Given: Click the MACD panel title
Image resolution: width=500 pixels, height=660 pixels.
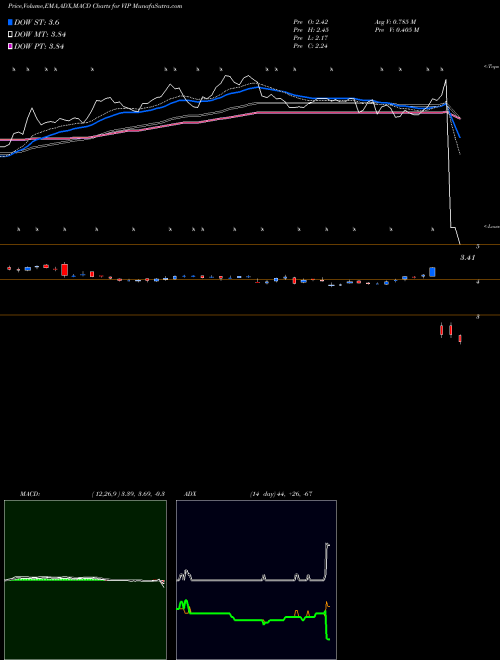Looking at the screenshot, I should (30, 494).
